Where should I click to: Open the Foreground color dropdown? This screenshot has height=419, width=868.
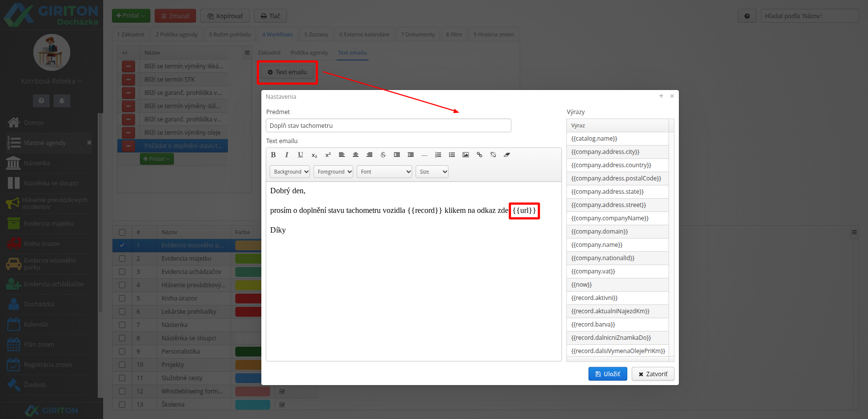333,172
